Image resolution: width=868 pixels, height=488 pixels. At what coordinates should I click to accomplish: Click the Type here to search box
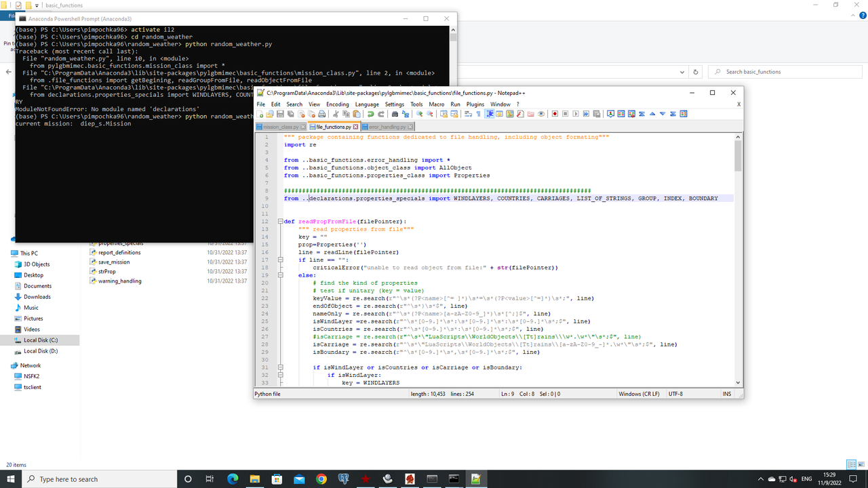pyautogui.click(x=98, y=479)
